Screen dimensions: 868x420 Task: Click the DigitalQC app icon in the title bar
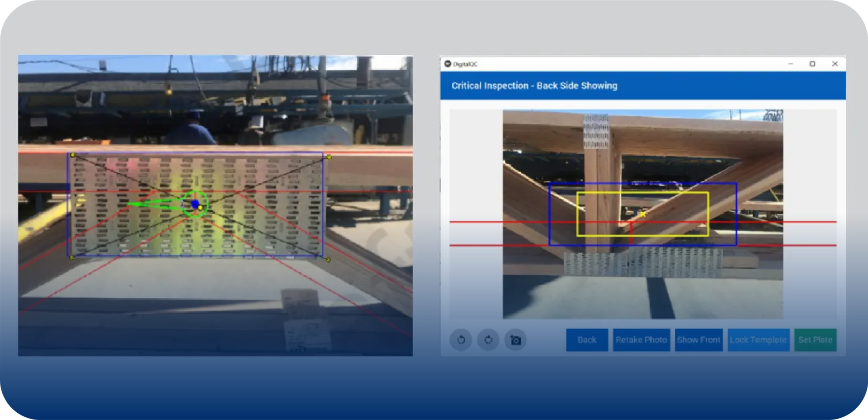point(448,64)
